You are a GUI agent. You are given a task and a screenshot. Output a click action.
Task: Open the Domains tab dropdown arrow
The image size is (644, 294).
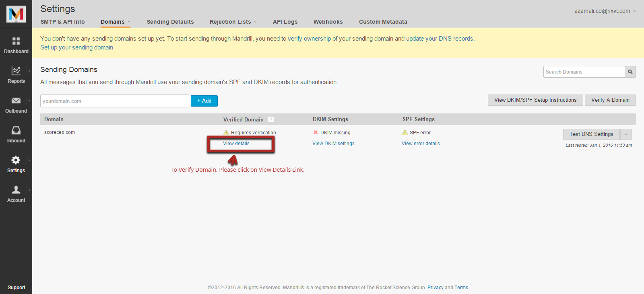[x=129, y=22]
